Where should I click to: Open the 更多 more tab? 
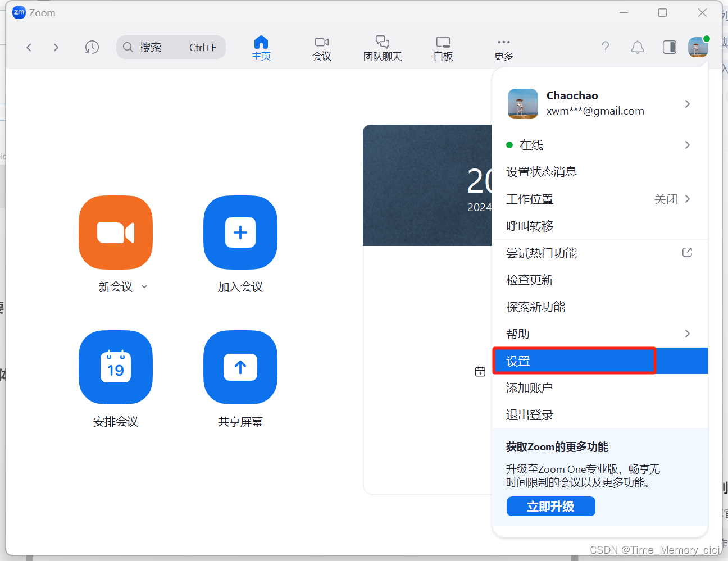point(504,48)
